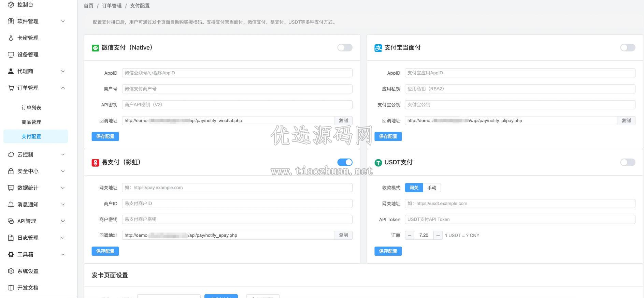This screenshot has width=644, height=298.
Task: Click the 订单管理 cart icon
Action: click(11, 88)
